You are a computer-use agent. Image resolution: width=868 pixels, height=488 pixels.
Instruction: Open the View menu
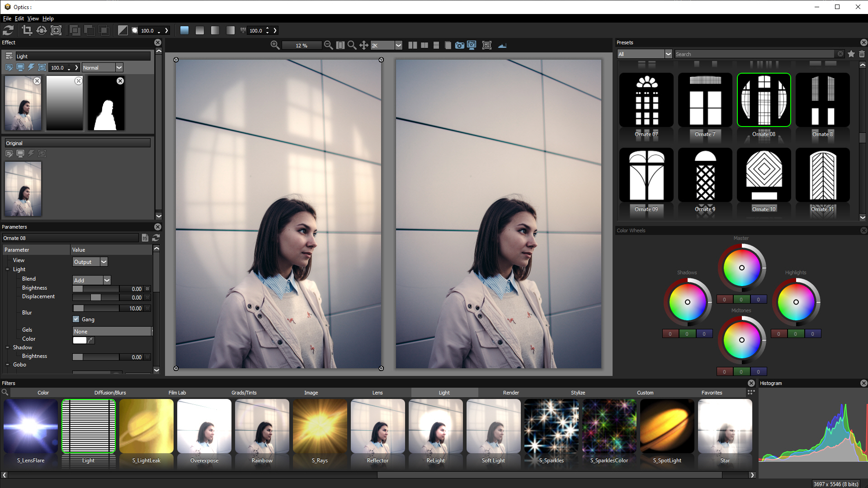(33, 18)
